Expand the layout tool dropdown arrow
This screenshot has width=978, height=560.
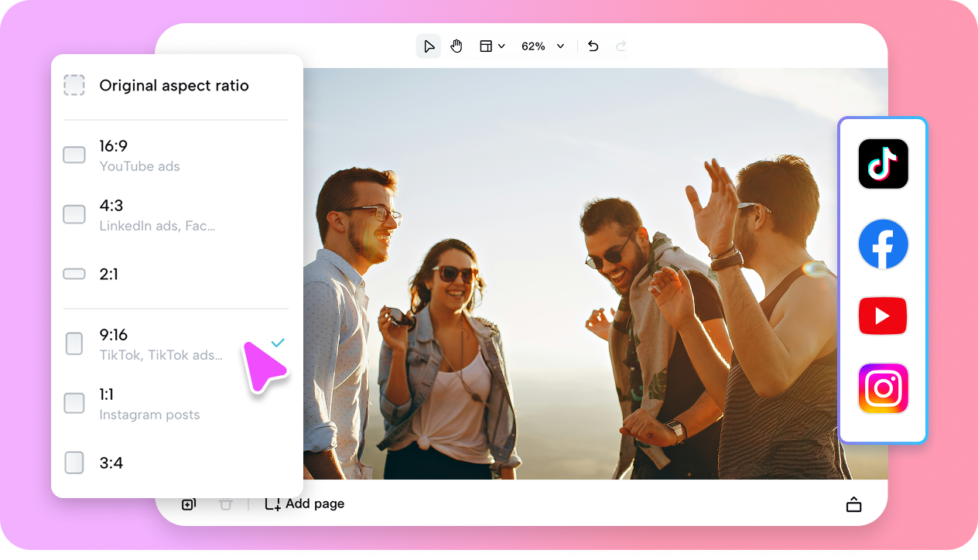501,46
